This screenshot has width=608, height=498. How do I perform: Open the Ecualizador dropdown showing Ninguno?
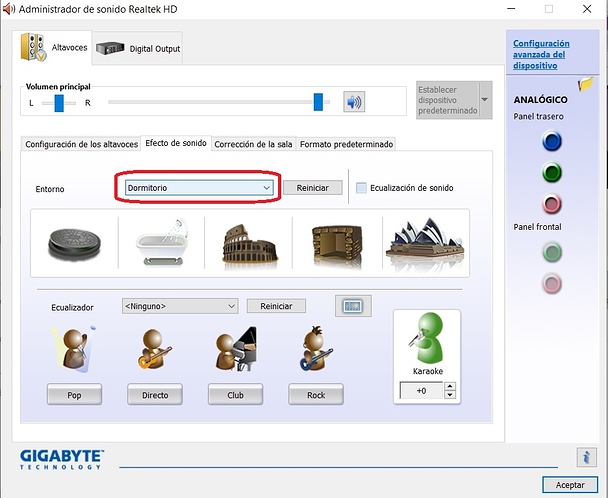click(x=180, y=306)
